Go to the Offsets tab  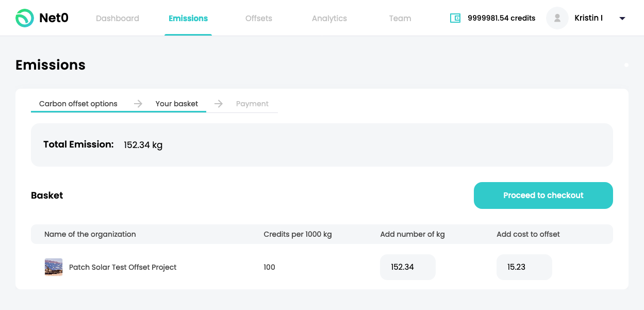tap(259, 18)
